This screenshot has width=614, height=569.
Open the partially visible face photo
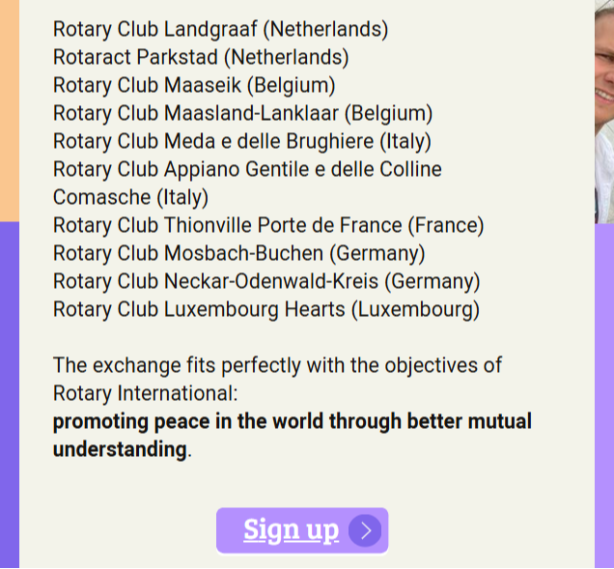point(604,112)
